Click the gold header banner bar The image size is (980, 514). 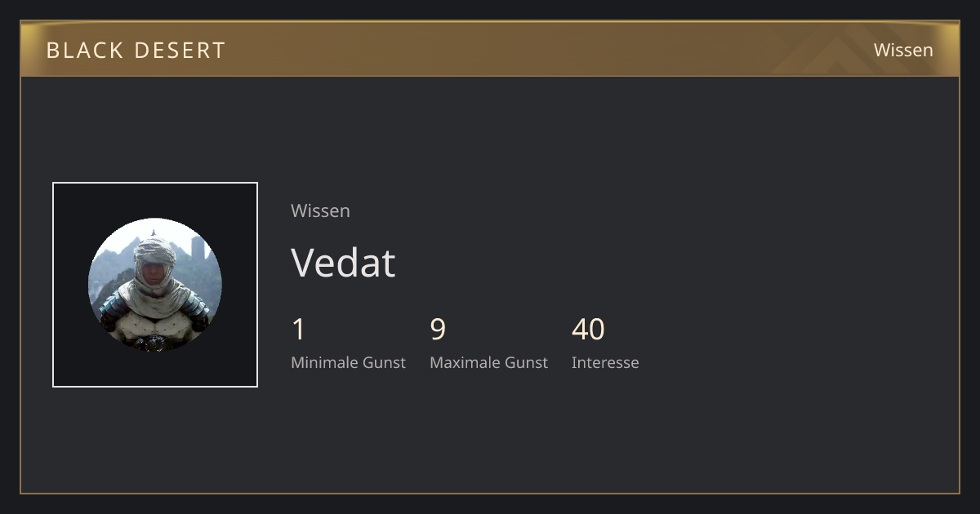[490, 49]
